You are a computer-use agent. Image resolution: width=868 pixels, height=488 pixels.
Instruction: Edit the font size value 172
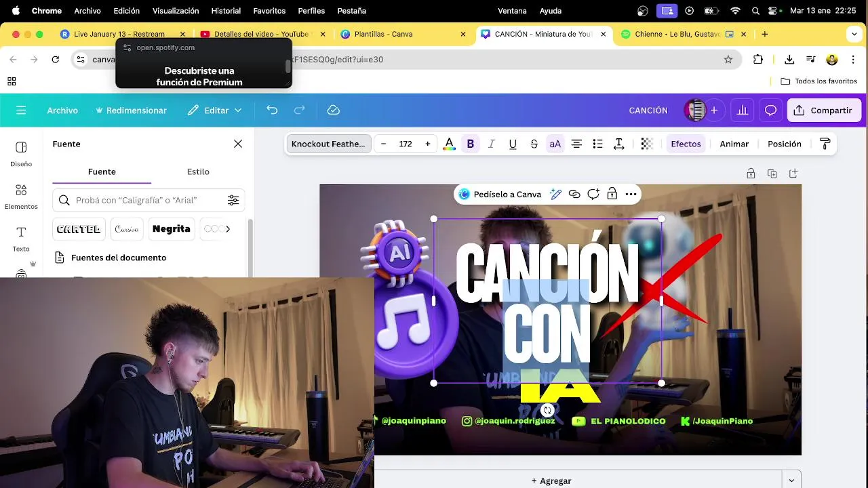tap(406, 144)
